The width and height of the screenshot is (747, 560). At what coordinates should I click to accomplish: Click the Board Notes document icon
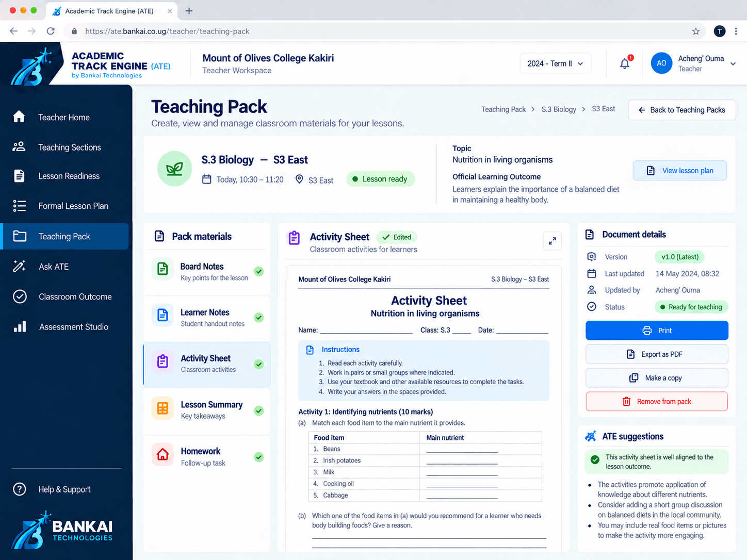pos(163,269)
